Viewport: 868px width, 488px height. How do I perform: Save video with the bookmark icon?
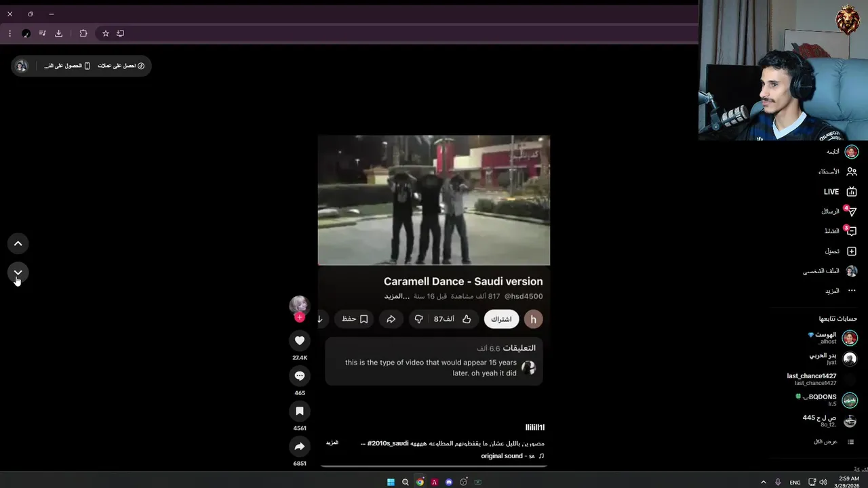pos(300,411)
